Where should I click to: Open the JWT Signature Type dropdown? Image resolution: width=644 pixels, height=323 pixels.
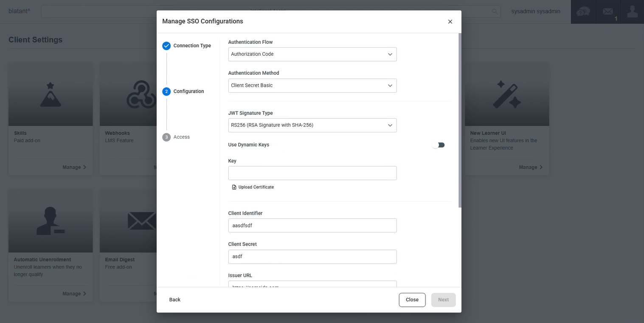pos(312,125)
